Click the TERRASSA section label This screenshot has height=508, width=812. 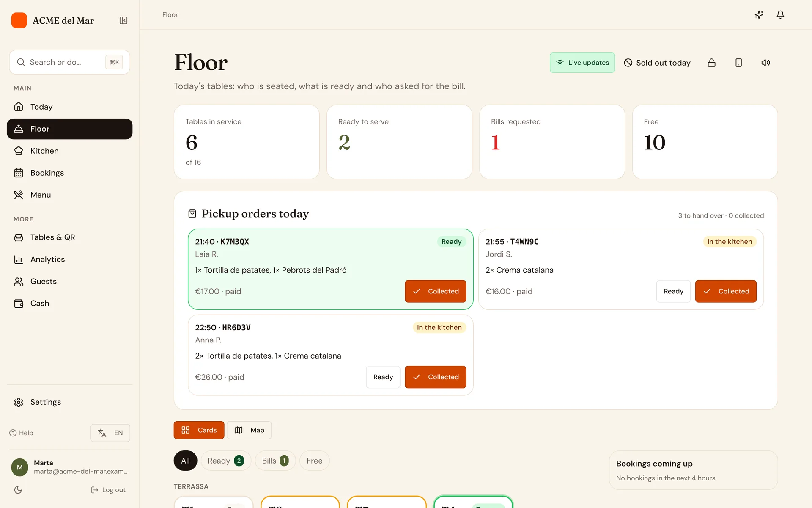coord(191,486)
